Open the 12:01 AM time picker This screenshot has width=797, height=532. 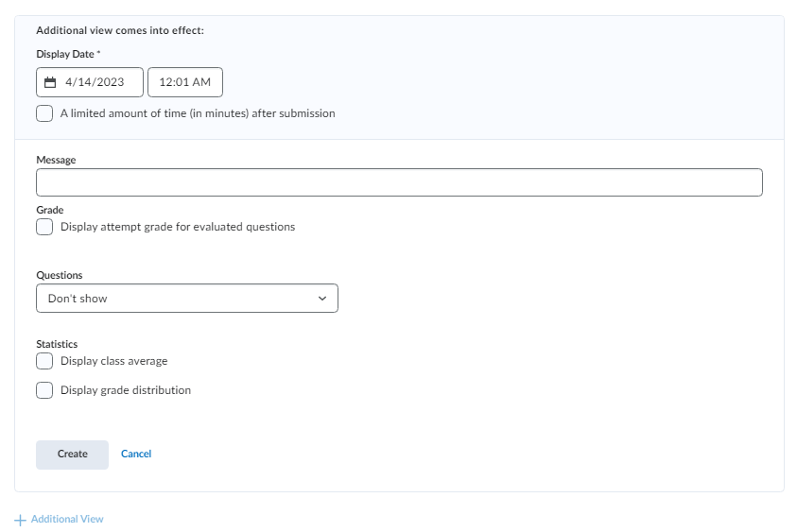[x=185, y=82]
